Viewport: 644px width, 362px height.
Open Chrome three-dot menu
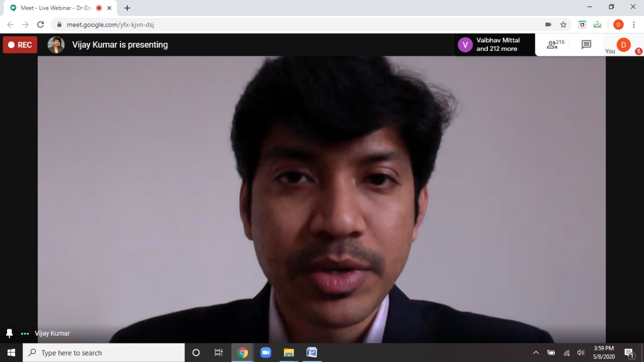point(633,25)
